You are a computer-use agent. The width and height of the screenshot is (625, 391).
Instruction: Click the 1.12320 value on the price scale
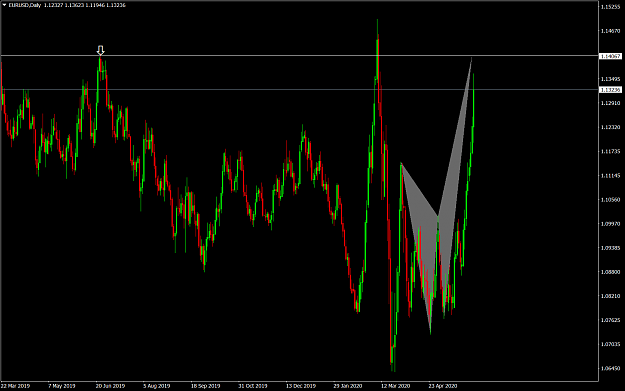click(x=610, y=127)
